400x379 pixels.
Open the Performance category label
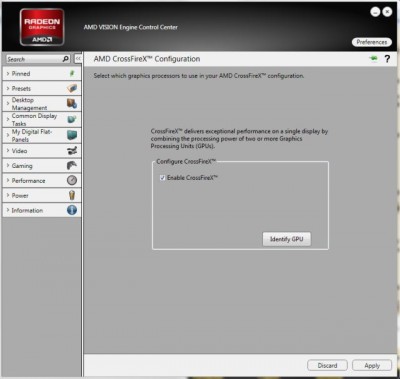click(28, 181)
